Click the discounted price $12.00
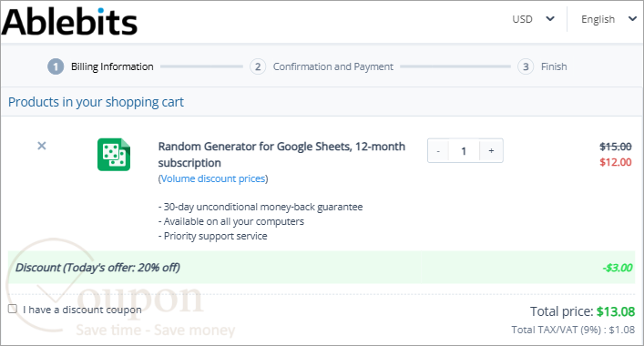This screenshot has height=346, width=644. point(615,162)
